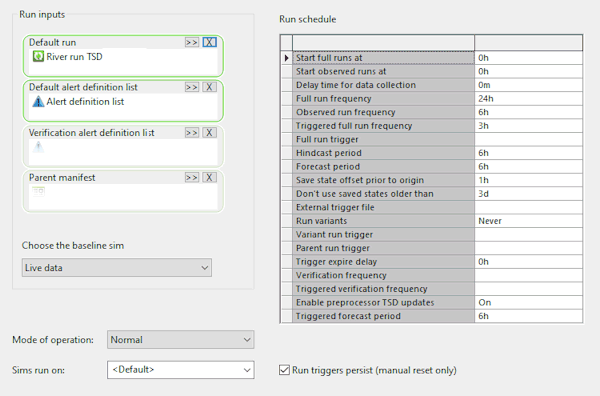Viewport: 600px width, 396px height.
Task: Click the Run schedule grid first column header
Action: [383, 42]
